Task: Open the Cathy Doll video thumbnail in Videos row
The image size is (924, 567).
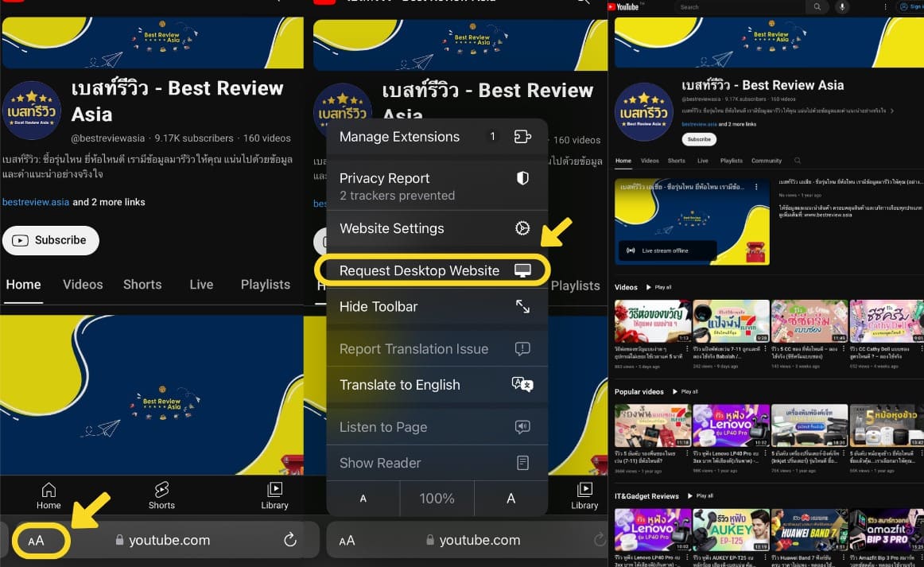Action: [x=887, y=321]
